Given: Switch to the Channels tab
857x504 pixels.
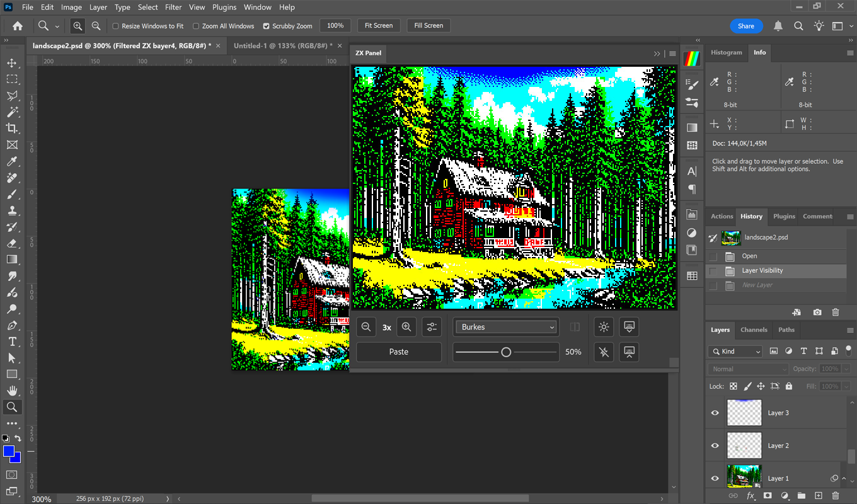Looking at the screenshot, I should 754,329.
